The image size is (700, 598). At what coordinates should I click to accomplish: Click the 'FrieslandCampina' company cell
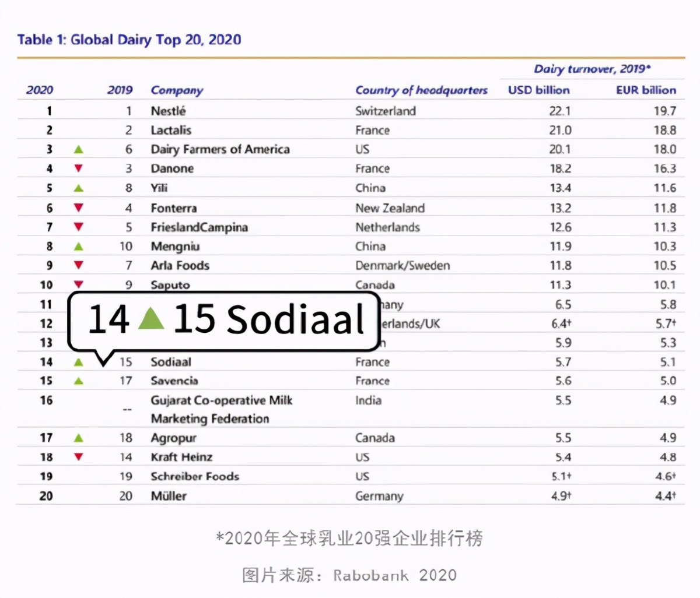pyautogui.click(x=199, y=227)
